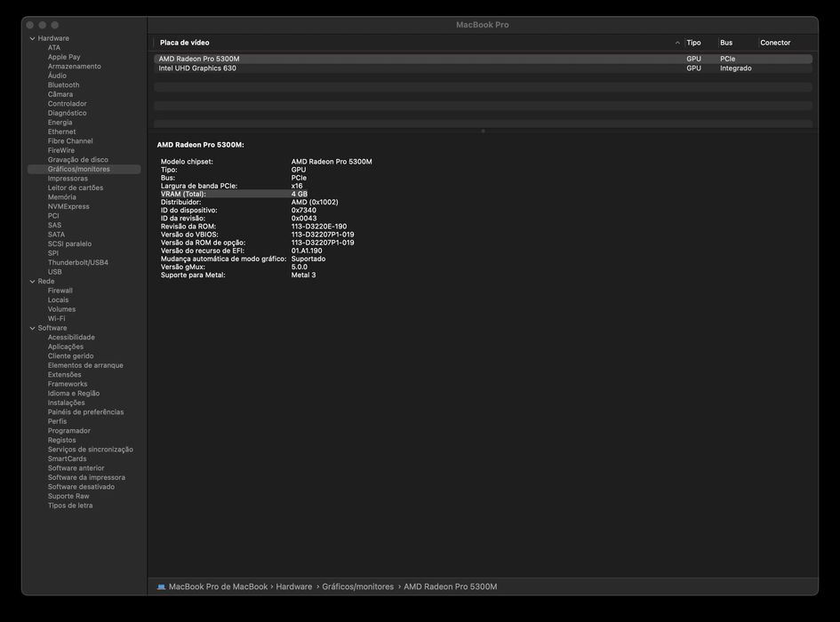Open SPI in the sidebar
This screenshot has height=622, width=840.
(53, 253)
